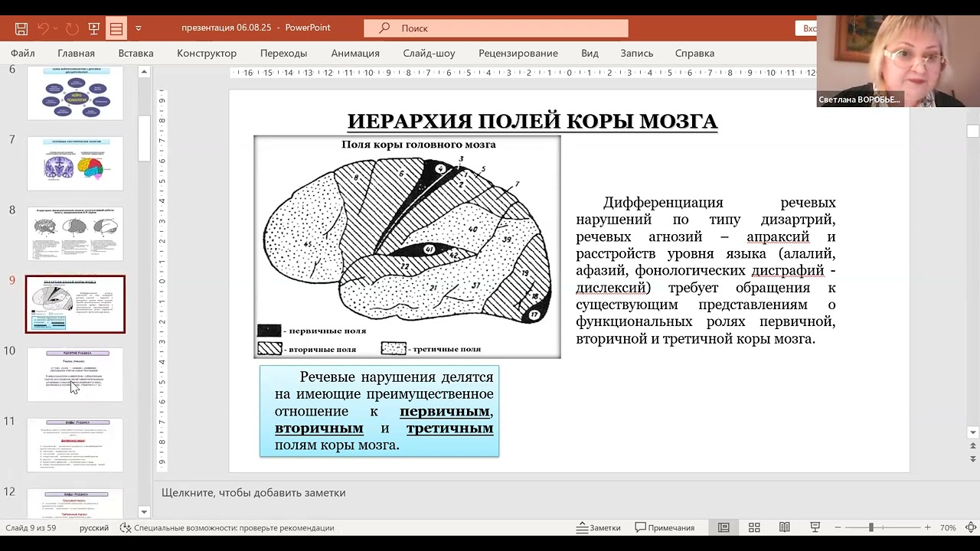Click the thumbnail pane scrollbar handle
This screenshot has height=551, width=980.
coord(144,138)
